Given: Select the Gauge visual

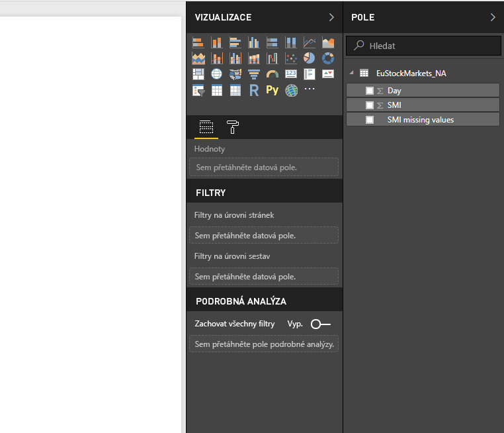Looking at the screenshot, I should pyautogui.click(x=273, y=74).
